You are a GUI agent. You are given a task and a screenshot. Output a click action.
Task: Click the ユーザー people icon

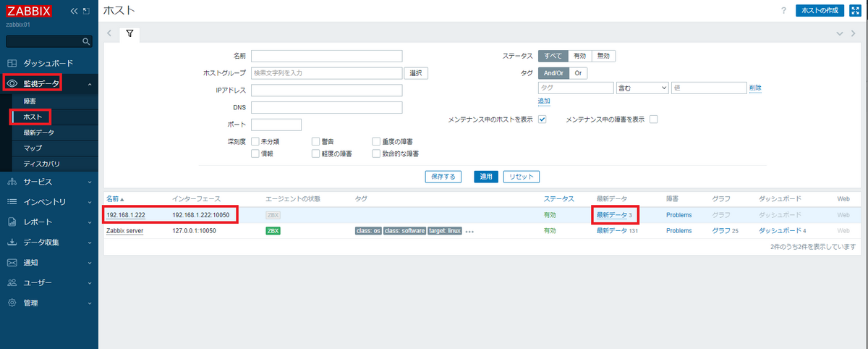pos(12,282)
